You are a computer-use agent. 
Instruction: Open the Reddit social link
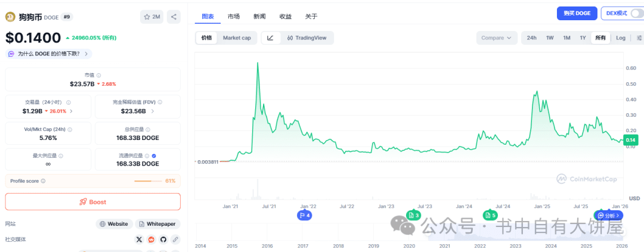coord(151,239)
